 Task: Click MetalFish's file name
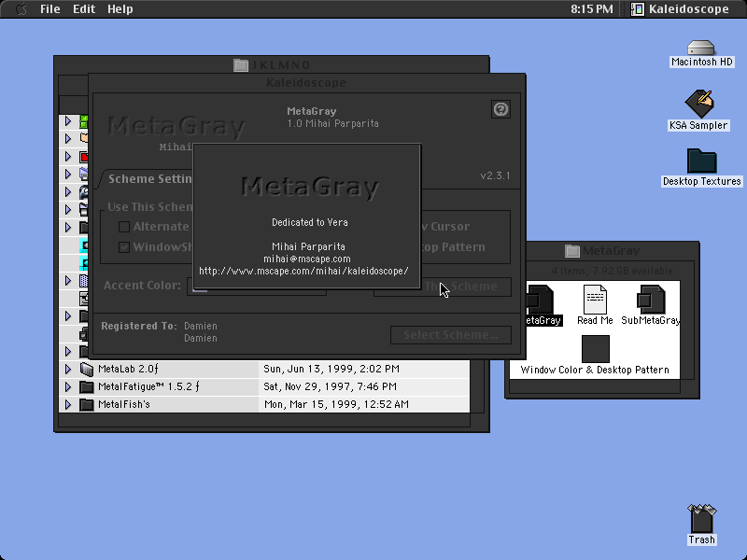coord(124,404)
